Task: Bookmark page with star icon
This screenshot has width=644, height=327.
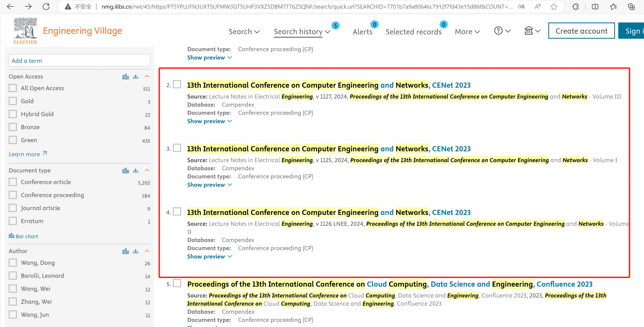Action: (x=554, y=7)
